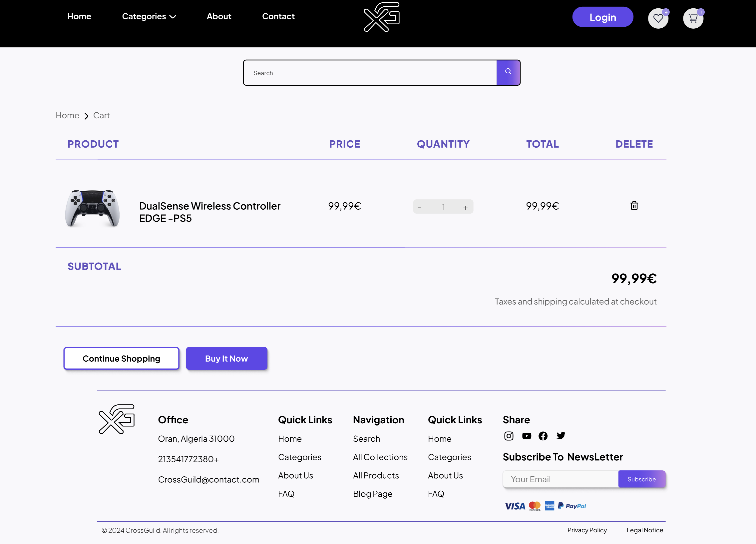Viewport: 756px width, 544px height.
Task: Open the shopping cart icon in header
Action: click(x=693, y=18)
